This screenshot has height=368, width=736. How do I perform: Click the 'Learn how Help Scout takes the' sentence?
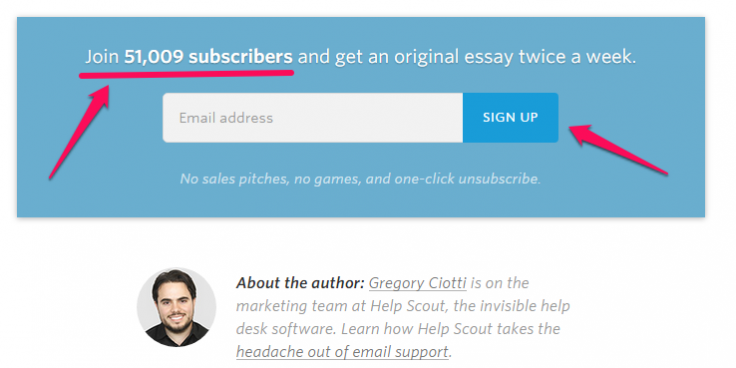pyautogui.click(x=451, y=329)
